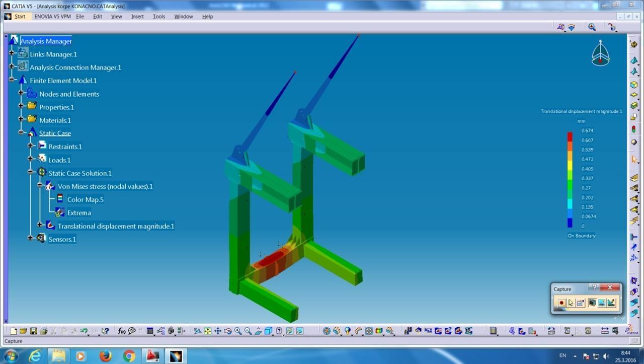Open the ENOVIA V5 VPM menu
Image resolution: width=644 pixels, height=364 pixels.
[53, 17]
